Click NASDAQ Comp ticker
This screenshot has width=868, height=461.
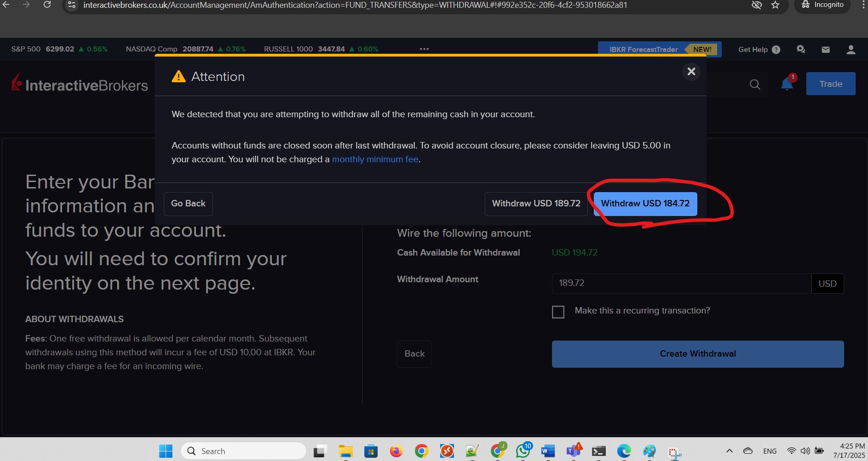pos(186,49)
